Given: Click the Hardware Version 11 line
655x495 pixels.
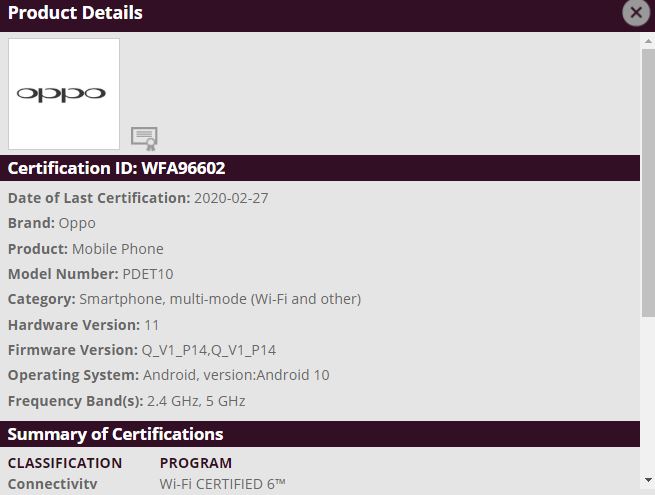Looking at the screenshot, I should coord(84,325).
